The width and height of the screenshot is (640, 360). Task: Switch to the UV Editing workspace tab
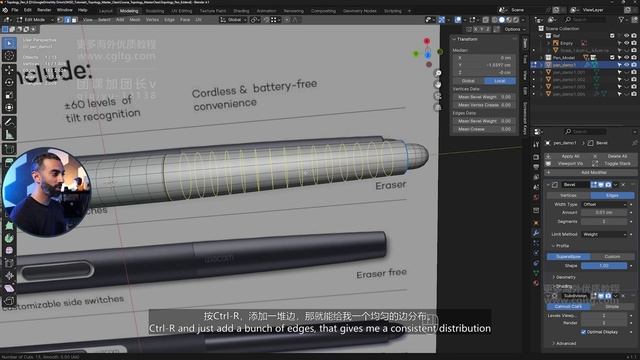pyautogui.click(x=182, y=11)
